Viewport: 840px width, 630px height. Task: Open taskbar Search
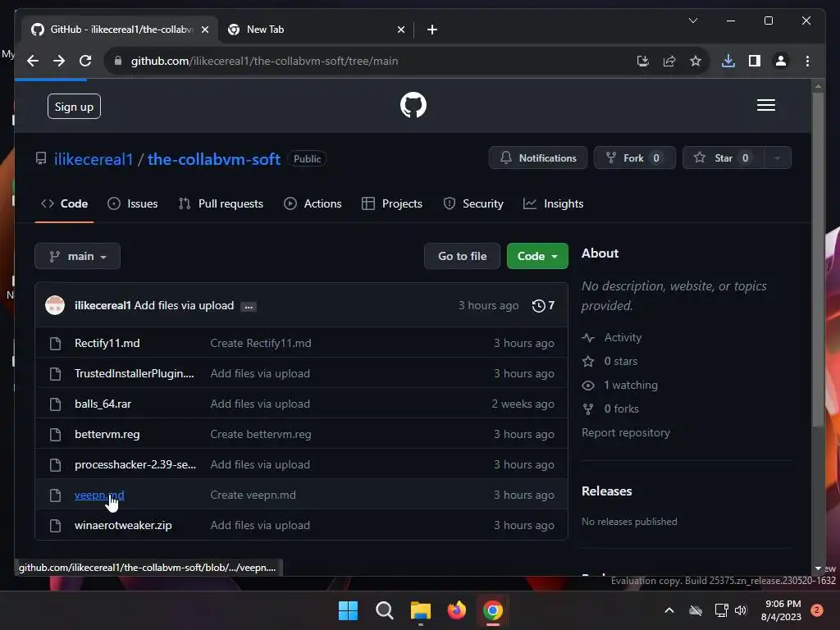(x=384, y=610)
